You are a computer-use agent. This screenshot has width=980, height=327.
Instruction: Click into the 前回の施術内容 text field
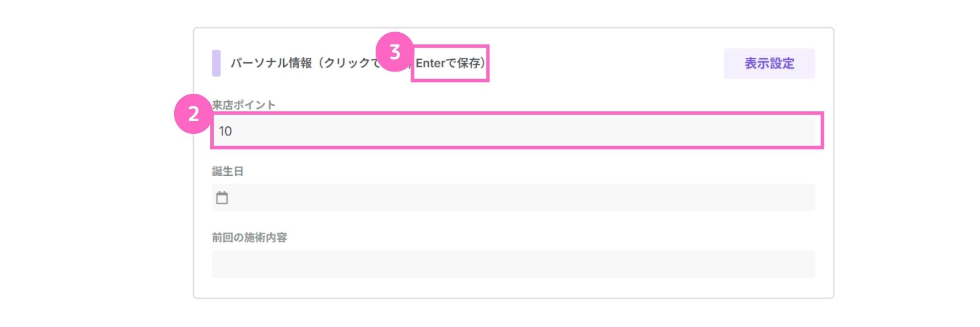pyautogui.click(x=513, y=264)
